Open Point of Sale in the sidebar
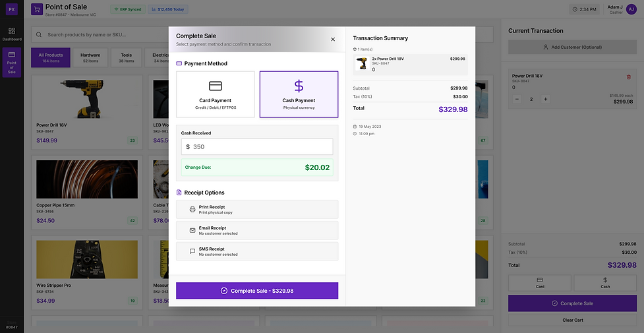 click(x=11, y=63)
